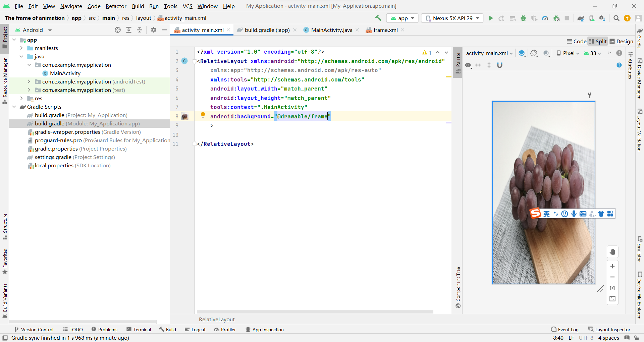Image resolution: width=644 pixels, height=342 pixels.
Task: Sync project with Gradle files elephant icon
Action: pos(581,18)
